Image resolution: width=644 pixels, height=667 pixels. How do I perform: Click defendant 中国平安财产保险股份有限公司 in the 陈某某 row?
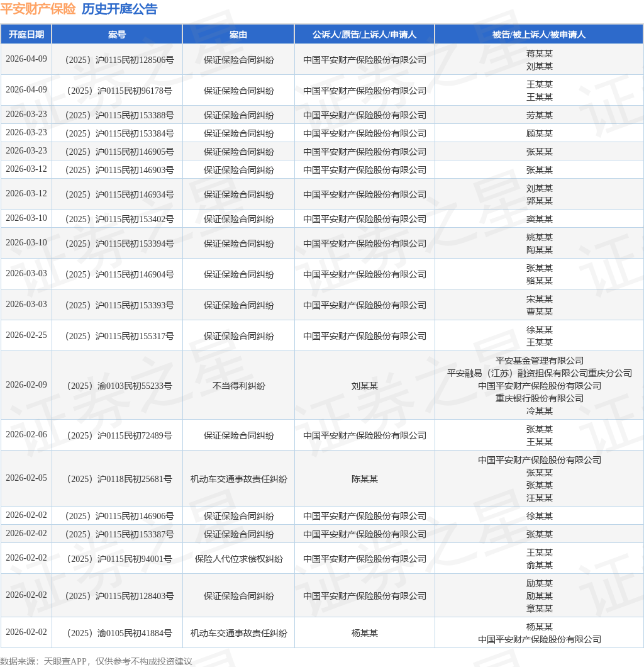pyautogui.click(x=540, y=460)
